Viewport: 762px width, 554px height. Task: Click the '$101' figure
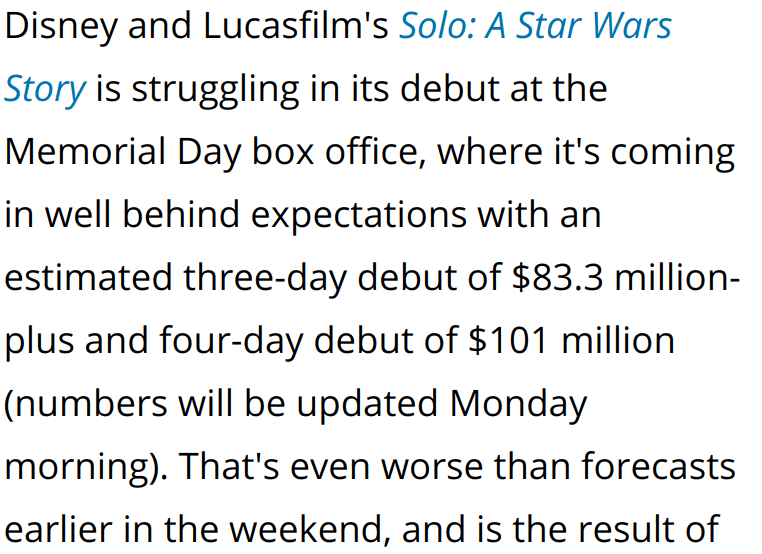[x=509, y=341]
